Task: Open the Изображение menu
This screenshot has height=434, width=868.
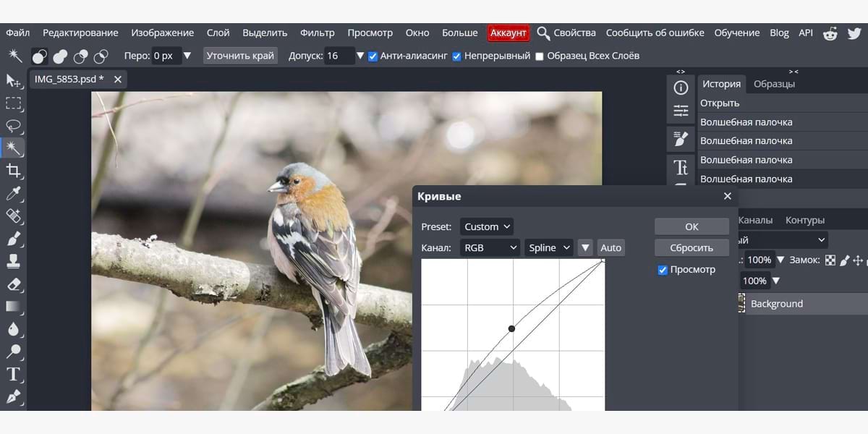Action: pyautogui.click(x=163, y=33)
